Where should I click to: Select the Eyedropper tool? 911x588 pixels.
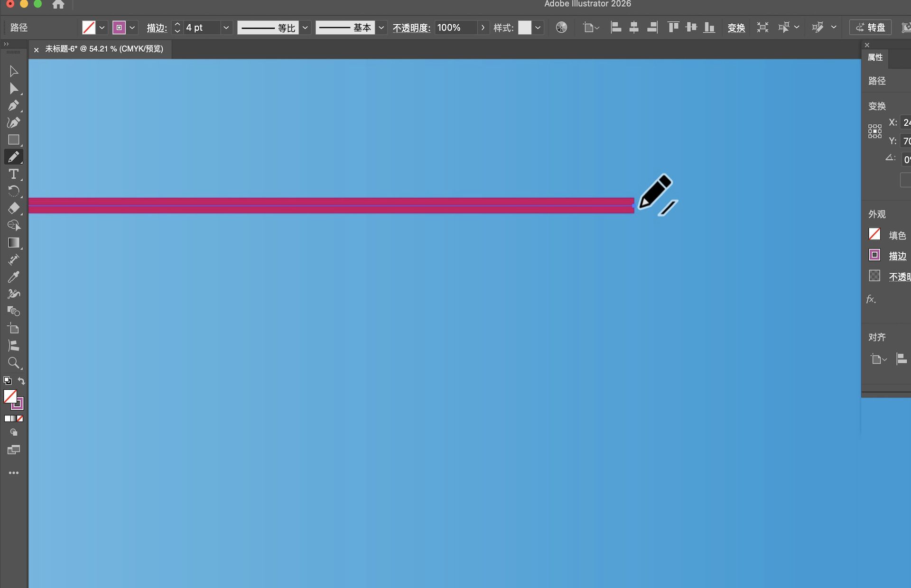tap(13, 276)
